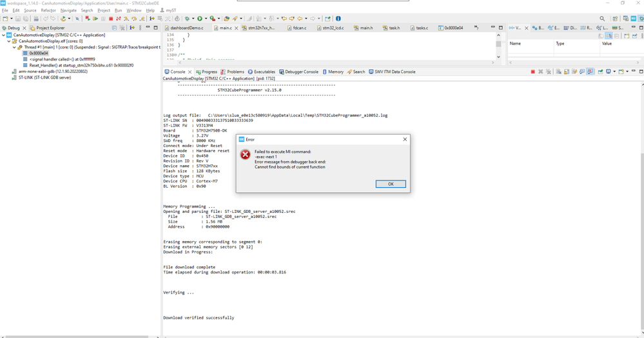Click the search magnifier icon top right

click(x=602, y=19)
